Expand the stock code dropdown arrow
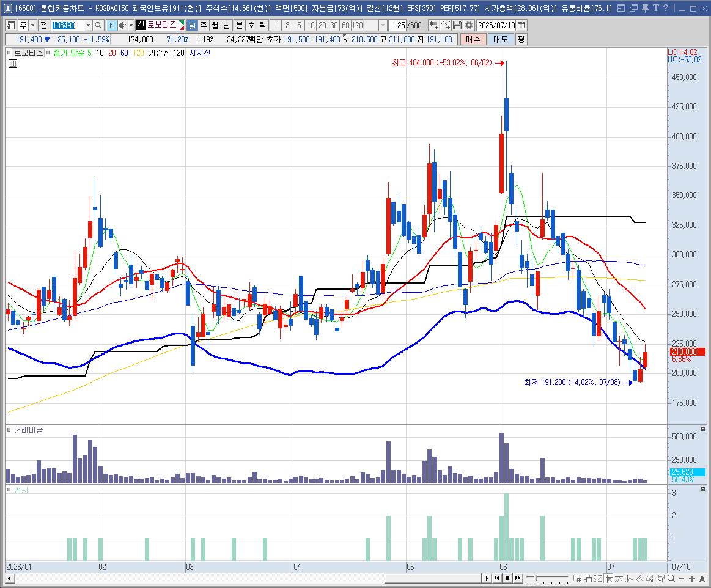Screen dimensions: 711x588 (88, 26)
